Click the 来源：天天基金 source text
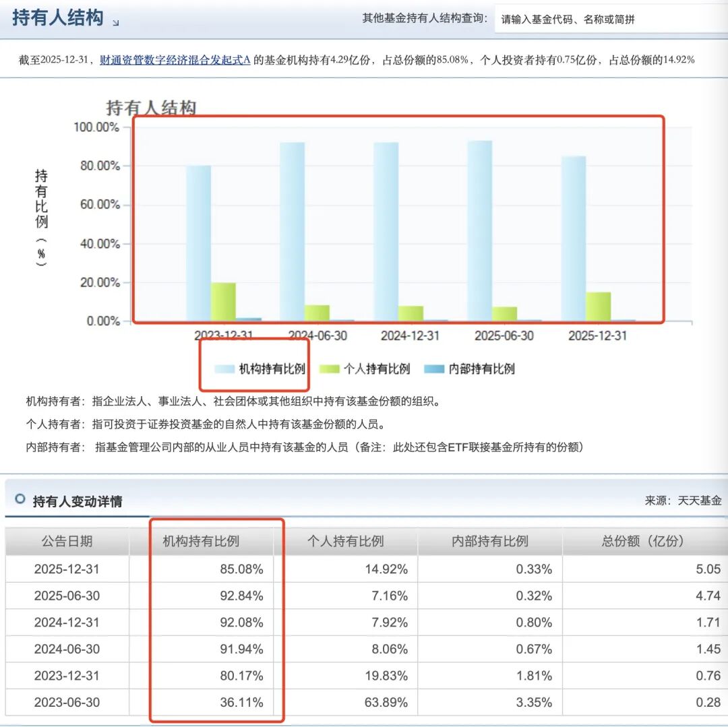This screenshot has width=728, height=727. (683, 501)
